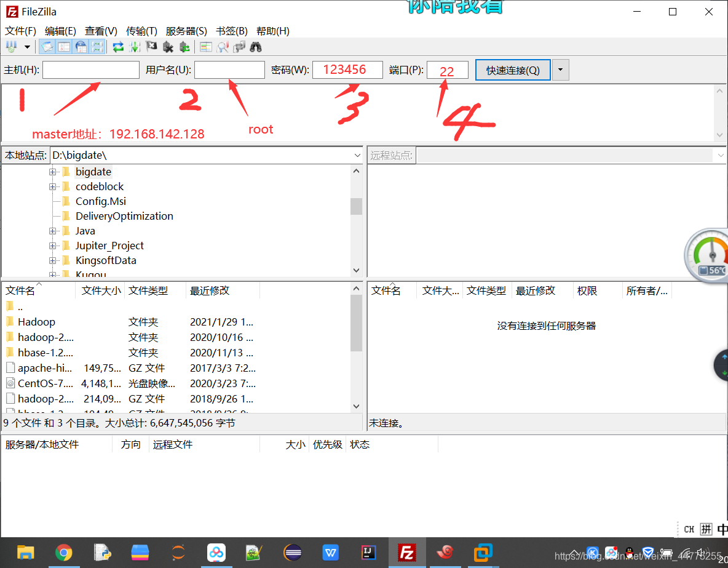The height and width of the screenshot is (568, 728).
Task: Click the find files binoculars icon
Action: click(x=256, y=46)
